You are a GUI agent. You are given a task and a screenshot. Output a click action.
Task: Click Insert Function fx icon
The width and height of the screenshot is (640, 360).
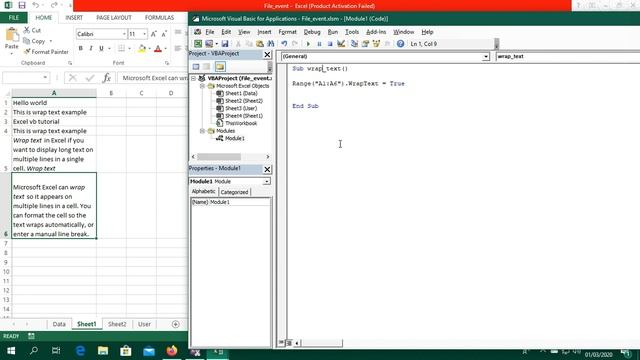click(x=107, y=78)
